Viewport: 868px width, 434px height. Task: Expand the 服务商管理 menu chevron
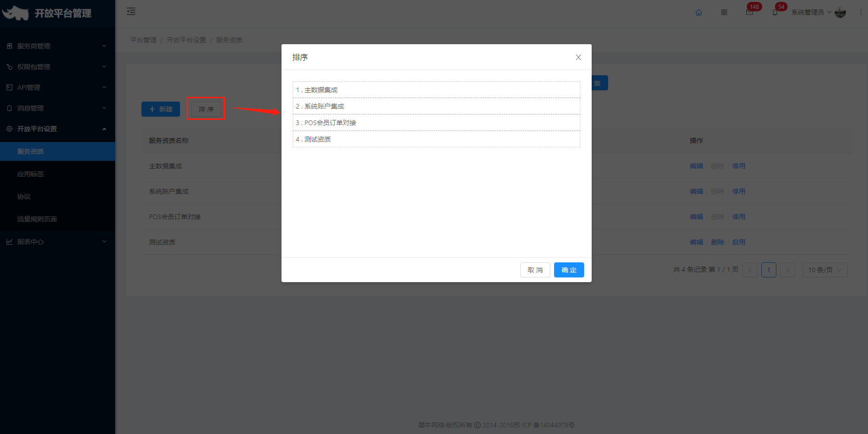(x=104, y=46)
